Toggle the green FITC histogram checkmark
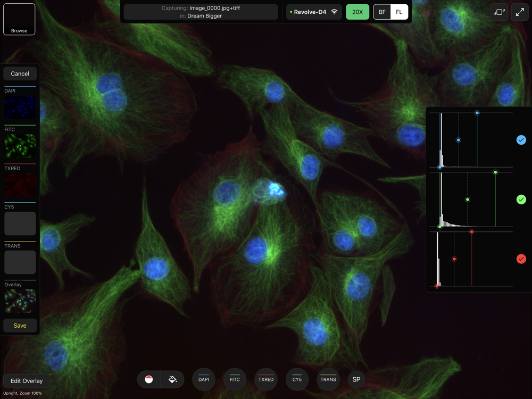The image size is (532, 399). point(521,199)
